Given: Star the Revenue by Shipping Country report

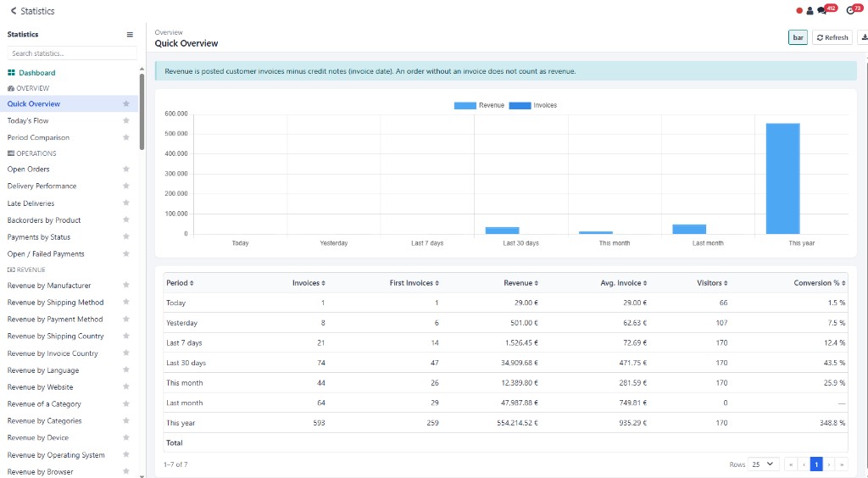Looking at the screenshot, I should pyautogui.click(x=126, y=336).
